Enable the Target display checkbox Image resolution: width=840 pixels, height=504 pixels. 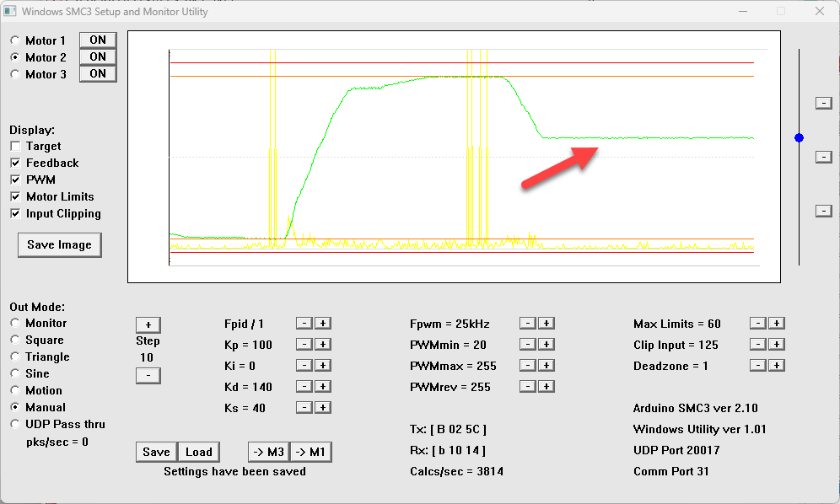click(x=16, y=147)
